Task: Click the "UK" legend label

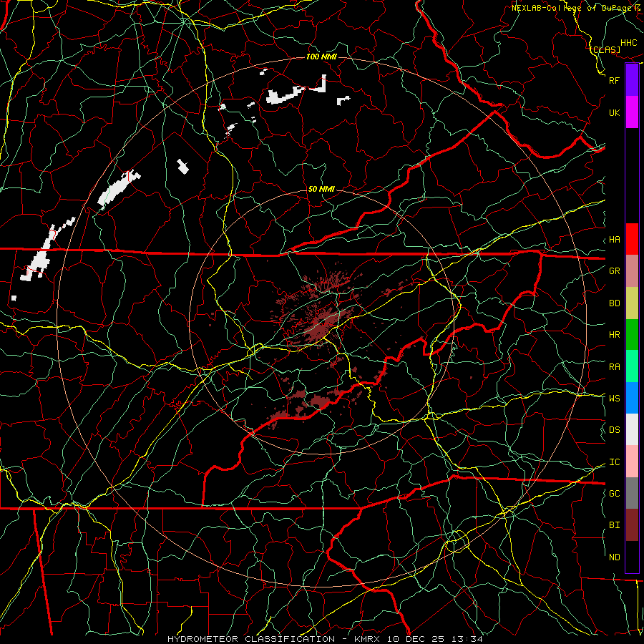Action: [x=614, y=112]
